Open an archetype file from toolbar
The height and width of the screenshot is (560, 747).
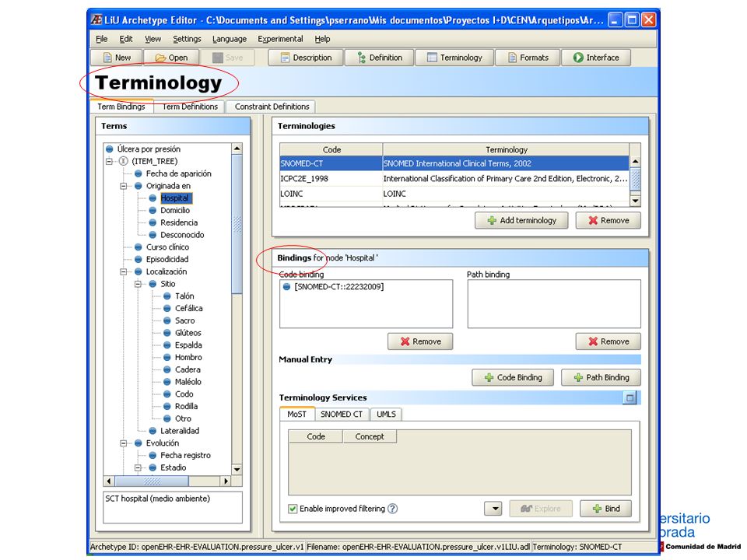171,58
